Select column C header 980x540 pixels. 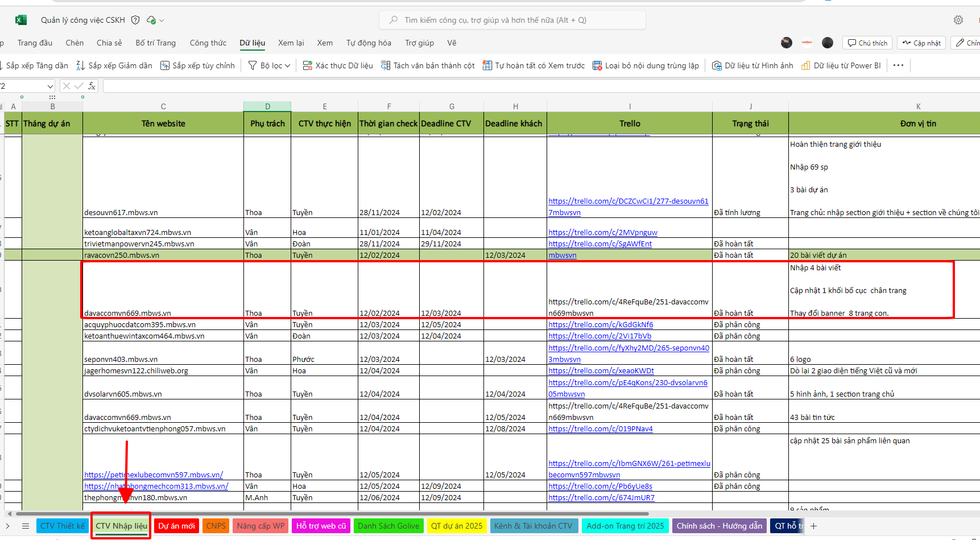pyautogui.click(x=163, y=106)
